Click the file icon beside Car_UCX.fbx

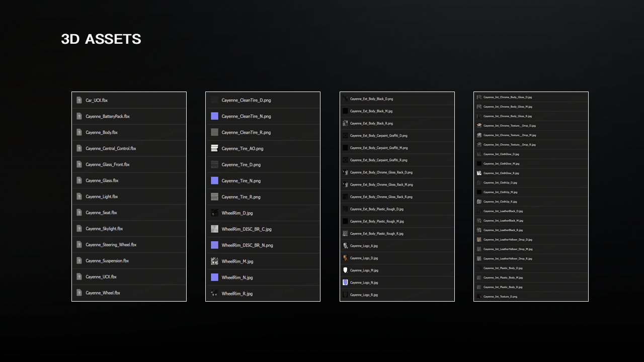point(79,101)
